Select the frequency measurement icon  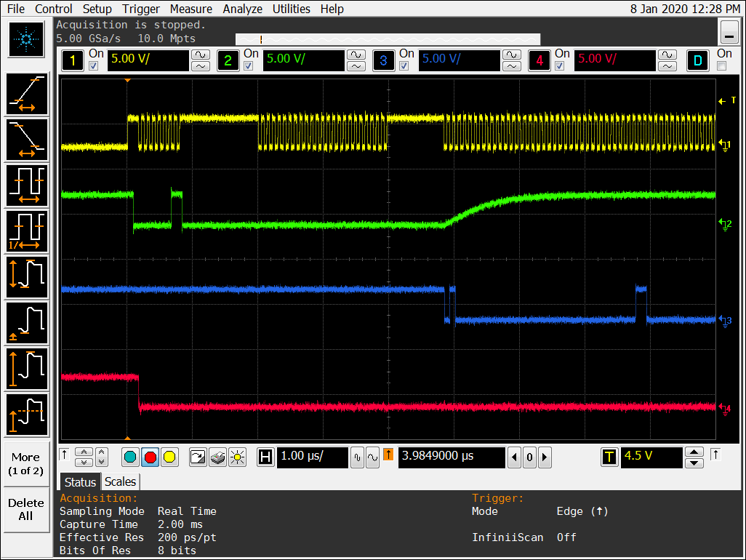pyautogui.click(x=27, y=231)
